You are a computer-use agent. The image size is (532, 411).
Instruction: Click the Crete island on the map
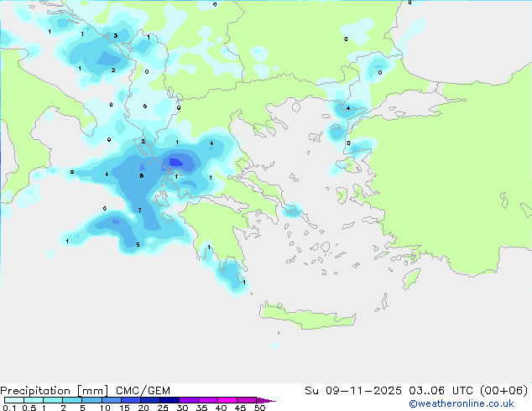pos(307,316)
